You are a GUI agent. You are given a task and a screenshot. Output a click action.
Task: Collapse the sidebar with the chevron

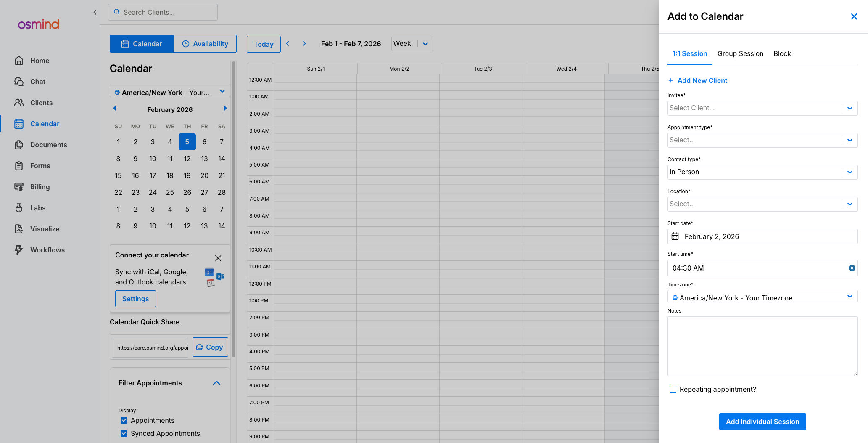click(95, 12)
